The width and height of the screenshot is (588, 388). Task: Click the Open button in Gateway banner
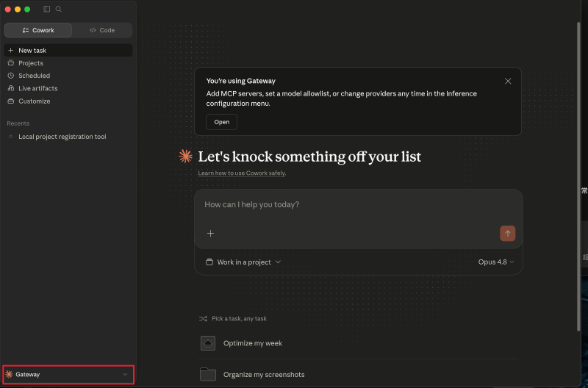(222, 122)
